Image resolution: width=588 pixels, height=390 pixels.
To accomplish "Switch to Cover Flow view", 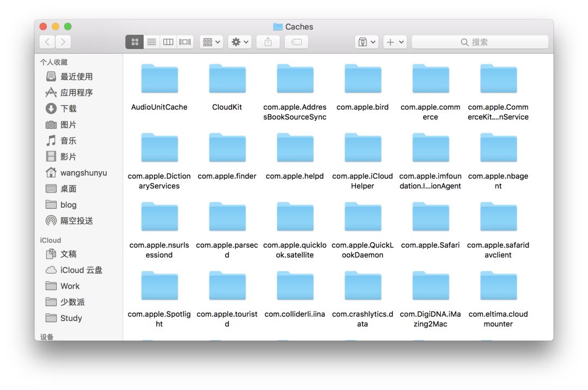I will [x=185, y=42].
